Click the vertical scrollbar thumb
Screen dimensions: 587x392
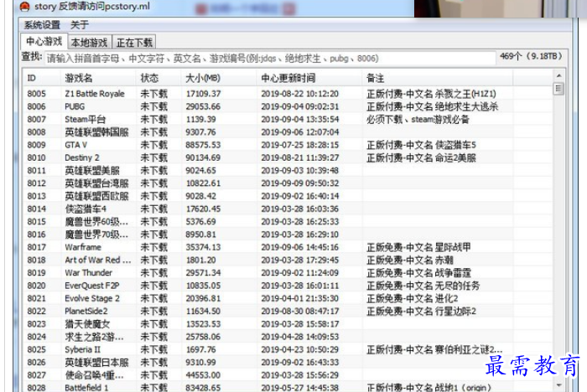558,89
